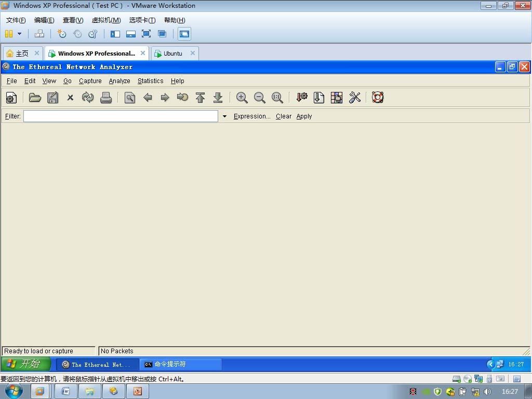Open the capture filters icon

[301, 98]
